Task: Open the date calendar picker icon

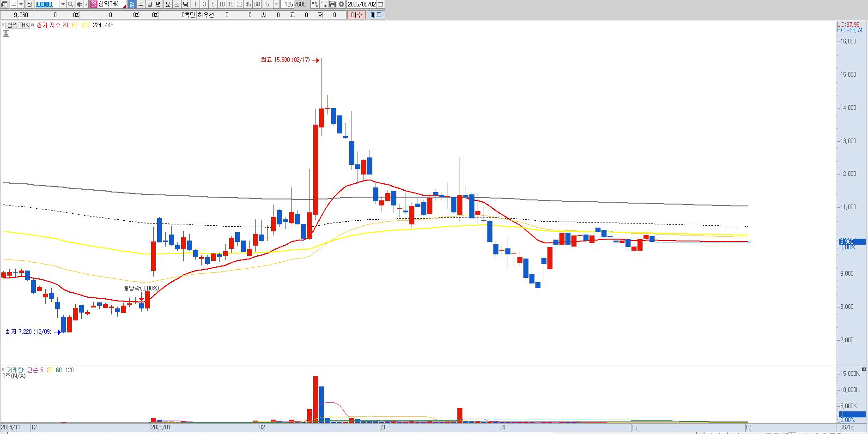Action: point(380,4)
